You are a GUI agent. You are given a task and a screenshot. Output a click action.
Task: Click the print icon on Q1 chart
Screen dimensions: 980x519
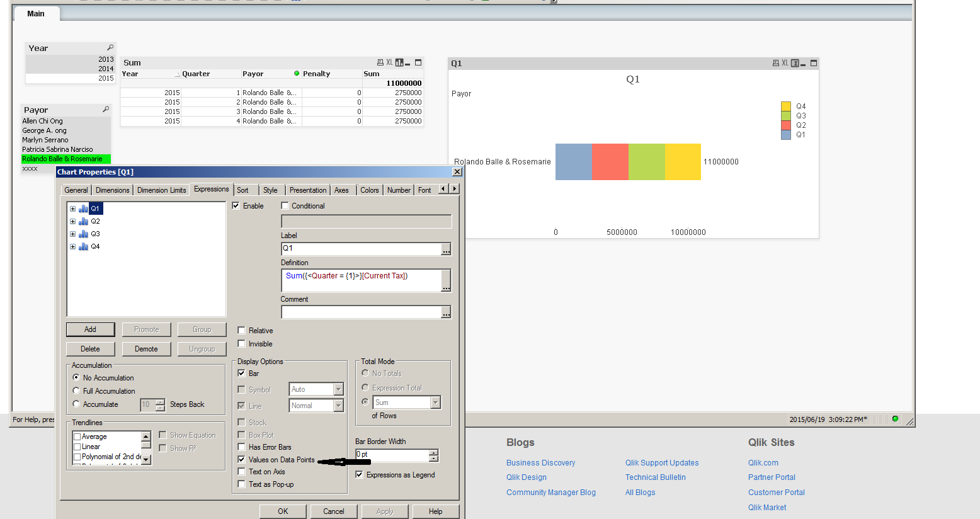pos(776,63)
